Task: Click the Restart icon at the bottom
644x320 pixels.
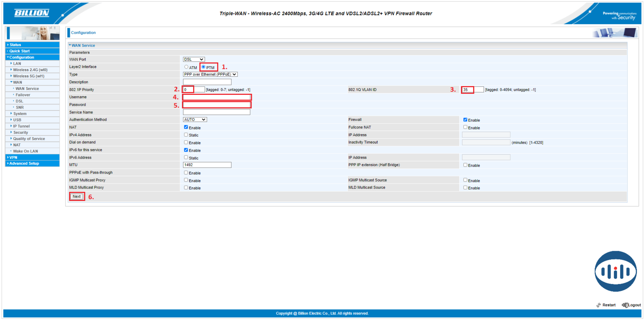Action: 599,305
